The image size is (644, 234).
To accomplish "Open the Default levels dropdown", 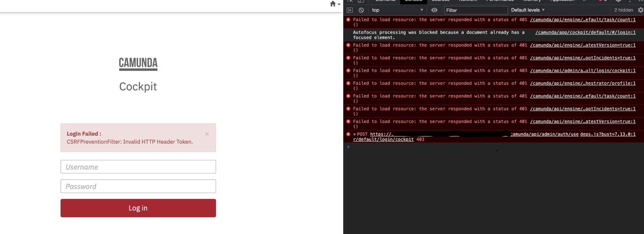I will pyautogui.click(x=528, y=10).
